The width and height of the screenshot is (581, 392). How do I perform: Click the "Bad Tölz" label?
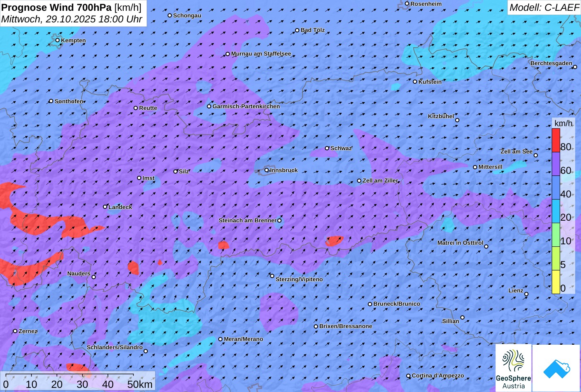tap(313, 30)
